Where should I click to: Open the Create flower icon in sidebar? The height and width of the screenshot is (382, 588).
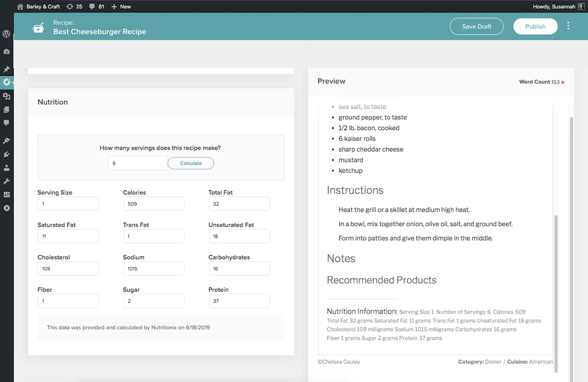6,82
